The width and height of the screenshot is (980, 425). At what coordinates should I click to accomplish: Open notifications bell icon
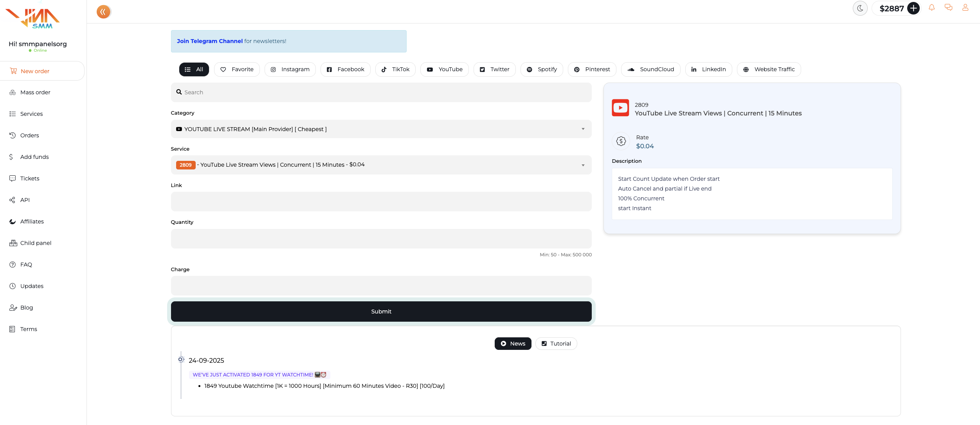click(x=931, y=7)
